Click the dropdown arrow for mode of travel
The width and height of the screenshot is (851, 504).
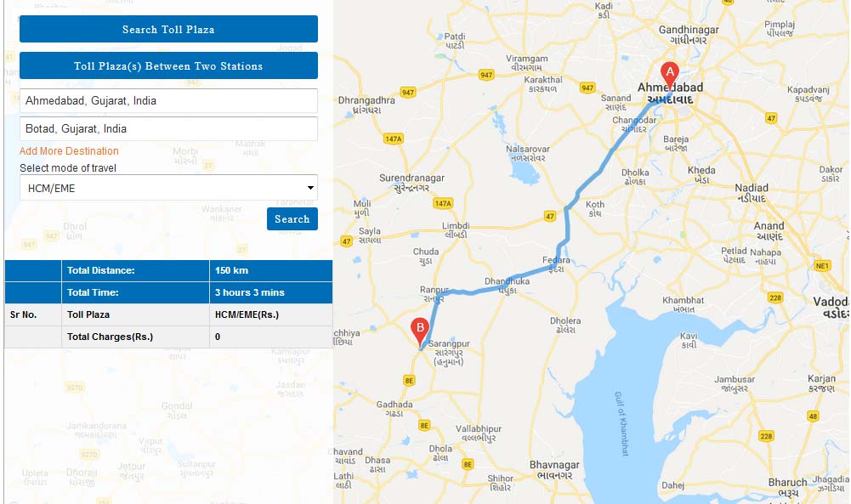tap(310, 188)
